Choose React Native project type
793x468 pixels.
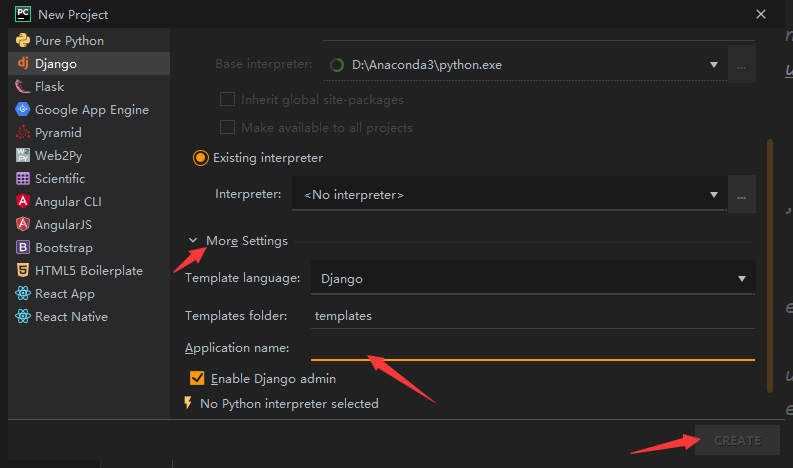(89, 317)
